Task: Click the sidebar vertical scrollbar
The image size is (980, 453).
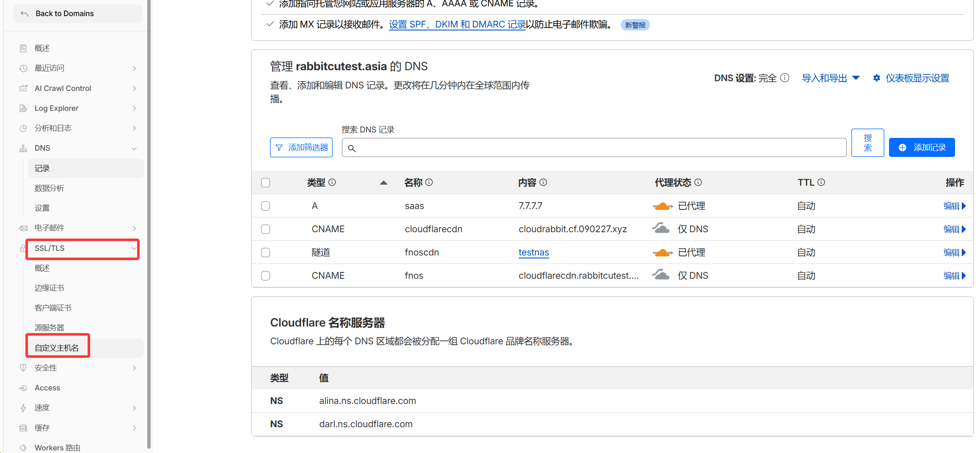Action: [x=149, y=211]
